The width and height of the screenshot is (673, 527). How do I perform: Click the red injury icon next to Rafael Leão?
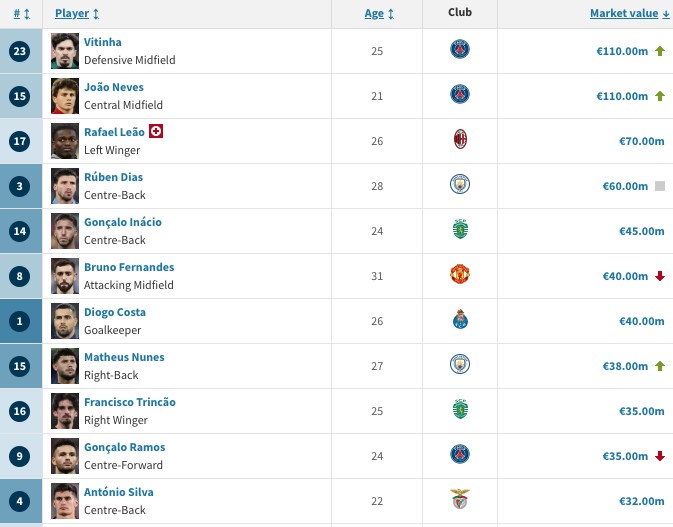[156, 132]
